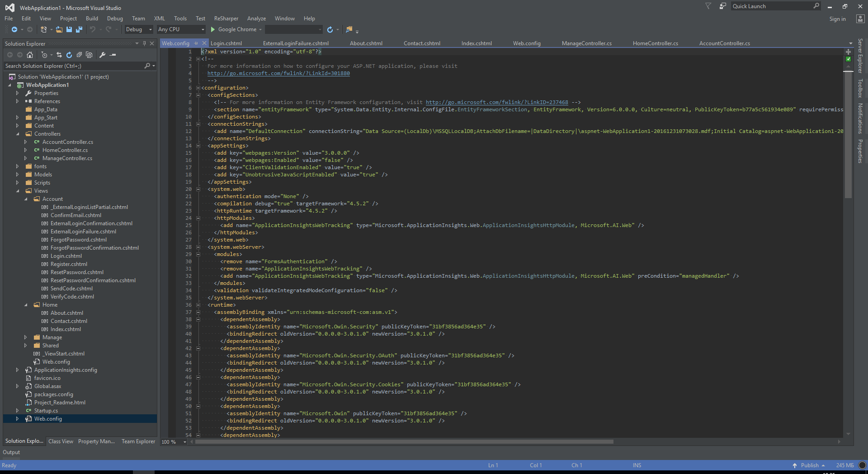868x474 pixels.
Task: Open Google Chrome browser dropdown arrow
Action: pos(260,29)
